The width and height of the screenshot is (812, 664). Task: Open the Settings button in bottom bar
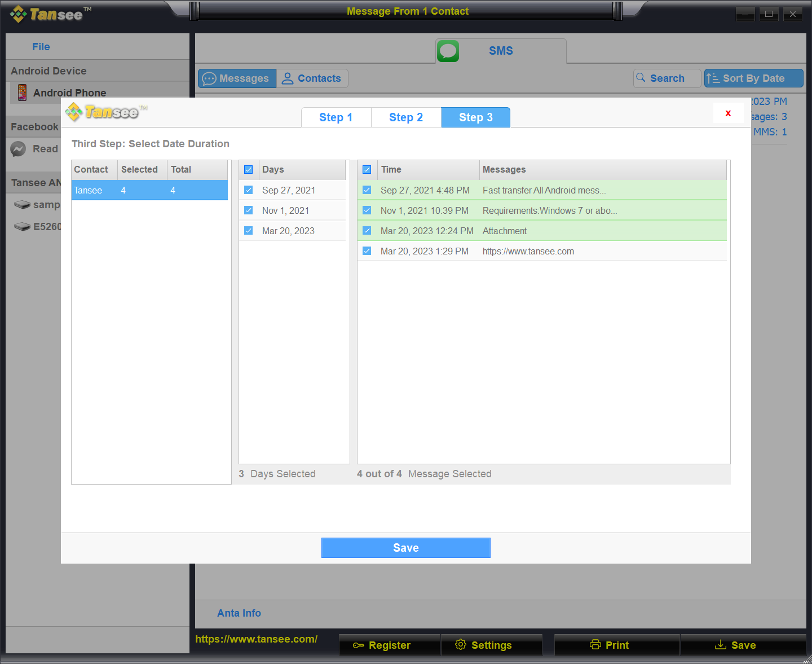click(x=492, y=645)
